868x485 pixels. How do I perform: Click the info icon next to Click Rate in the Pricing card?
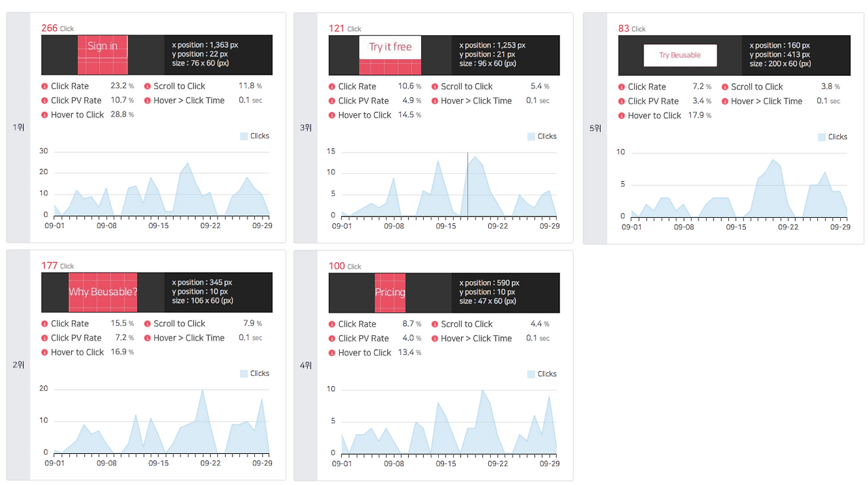point(332,324)
